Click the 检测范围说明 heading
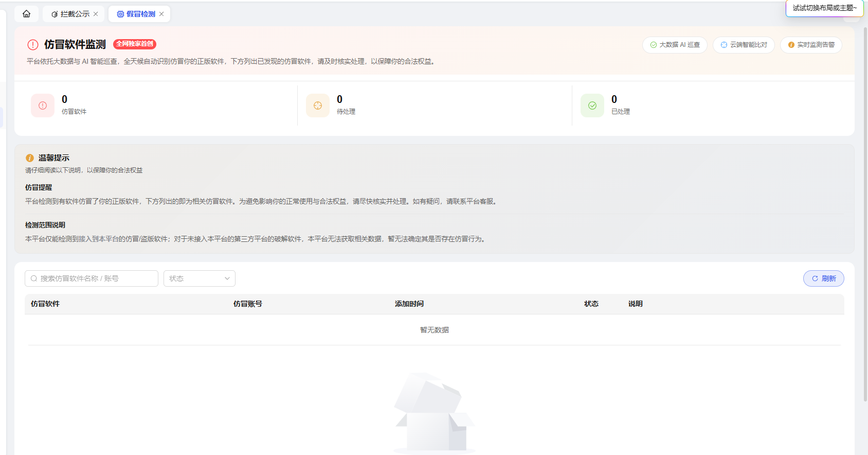Image resolution: width=868 pixels, height=455 pixels. click(x=45, y=225)
